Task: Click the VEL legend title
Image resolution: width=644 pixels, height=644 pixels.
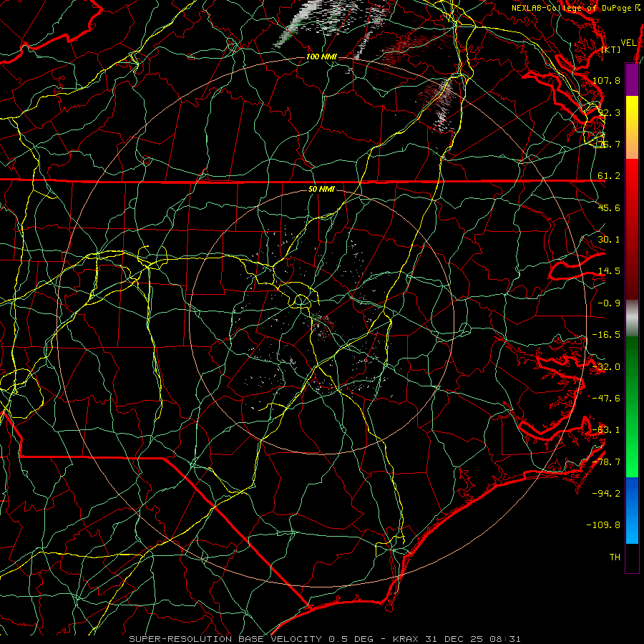Action: point(628,43)
